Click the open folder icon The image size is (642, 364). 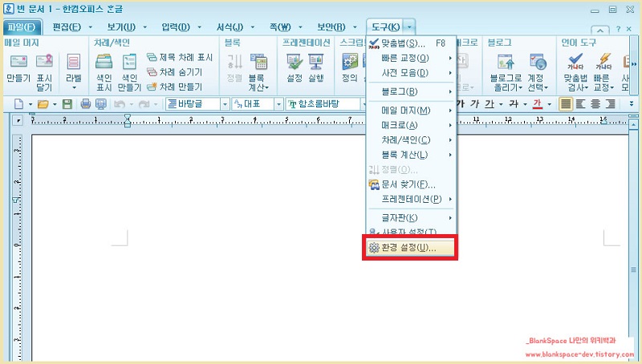pyautogui.click(x=43, y=104)
